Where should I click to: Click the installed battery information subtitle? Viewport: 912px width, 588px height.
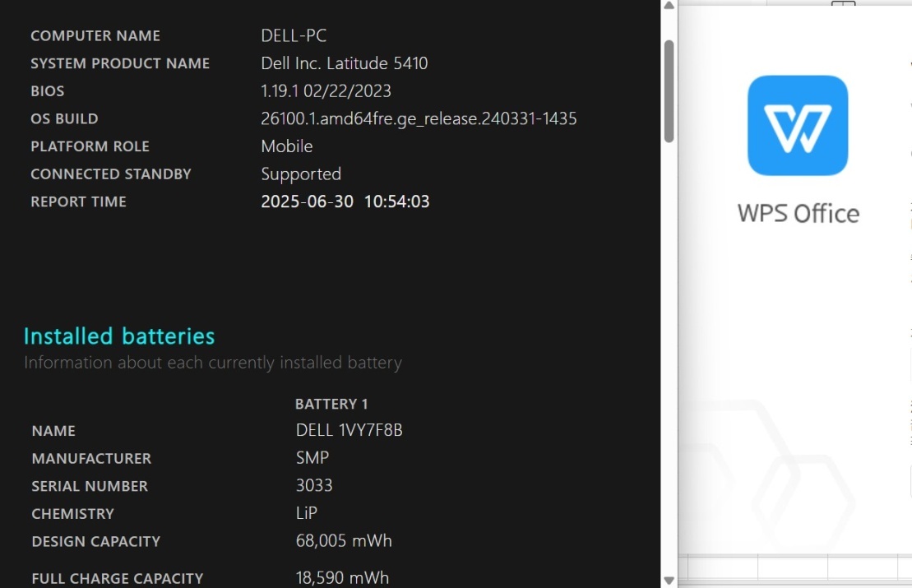pos(213,363)
